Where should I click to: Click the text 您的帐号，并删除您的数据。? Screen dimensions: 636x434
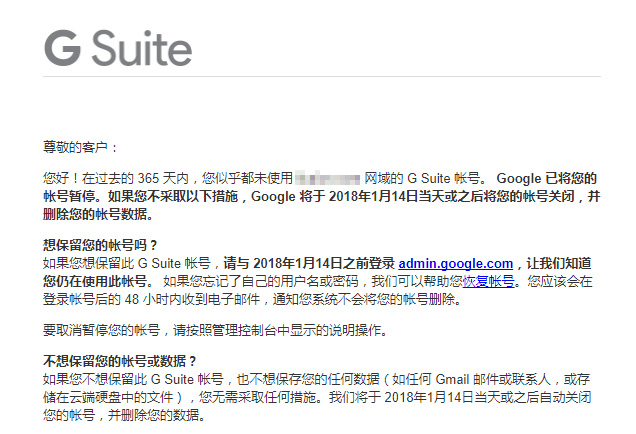124,415
